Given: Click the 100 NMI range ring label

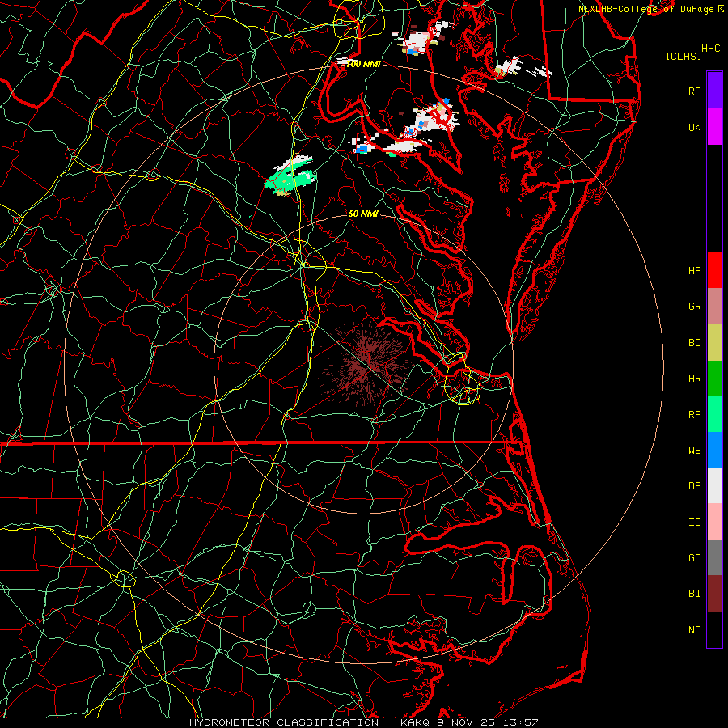Looking at the screenshot, I should [x=363, y=64].
